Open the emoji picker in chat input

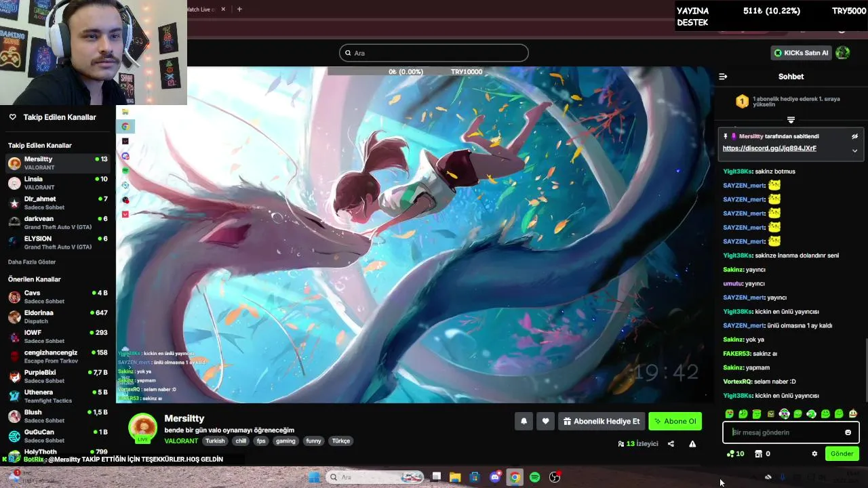tap(848, 432)
